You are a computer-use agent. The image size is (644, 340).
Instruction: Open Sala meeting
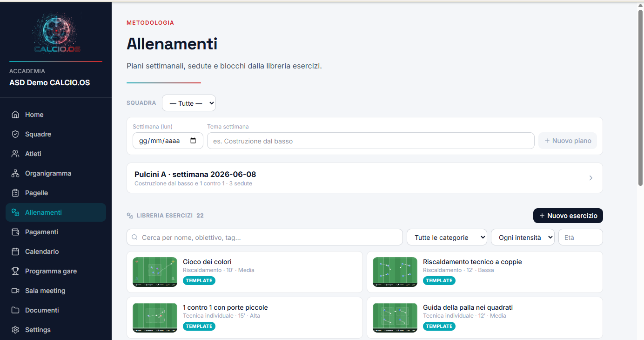pyautogui.click(x=56, y=291)
